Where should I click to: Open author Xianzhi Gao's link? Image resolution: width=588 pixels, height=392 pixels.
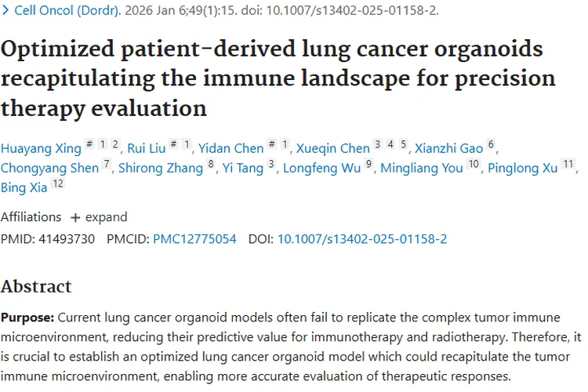448,148
